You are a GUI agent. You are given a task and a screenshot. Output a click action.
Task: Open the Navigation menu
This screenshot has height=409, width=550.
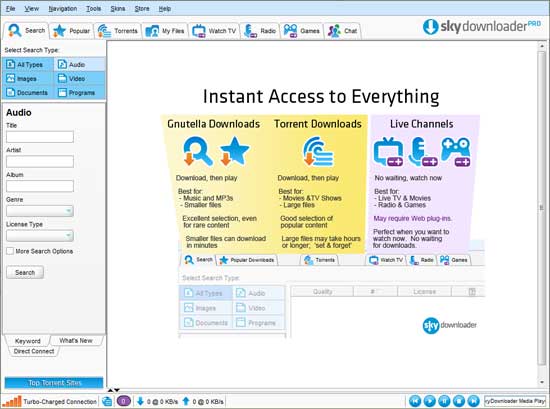63,8
